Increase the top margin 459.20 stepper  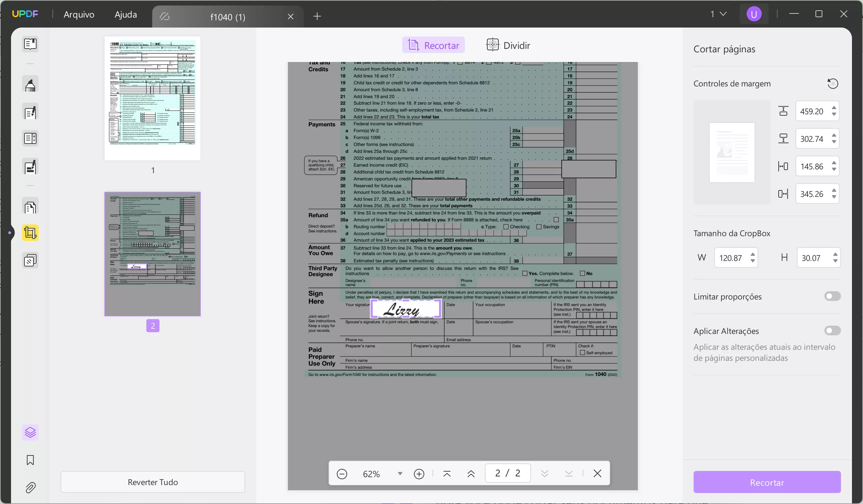(834, 108)
